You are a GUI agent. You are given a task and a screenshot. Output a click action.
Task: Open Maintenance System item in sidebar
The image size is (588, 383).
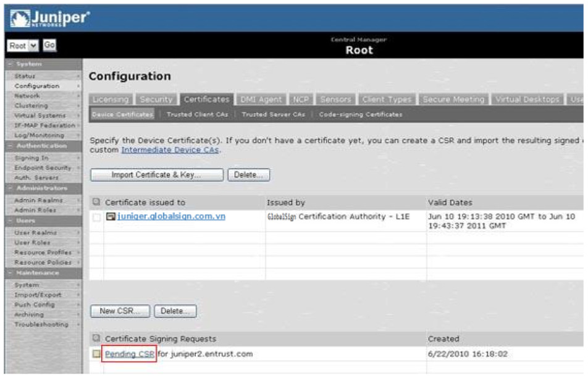[27, 285]
